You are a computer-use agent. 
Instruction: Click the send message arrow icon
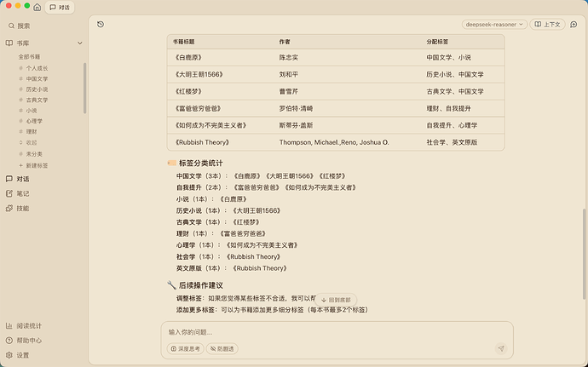coord(500,348)
